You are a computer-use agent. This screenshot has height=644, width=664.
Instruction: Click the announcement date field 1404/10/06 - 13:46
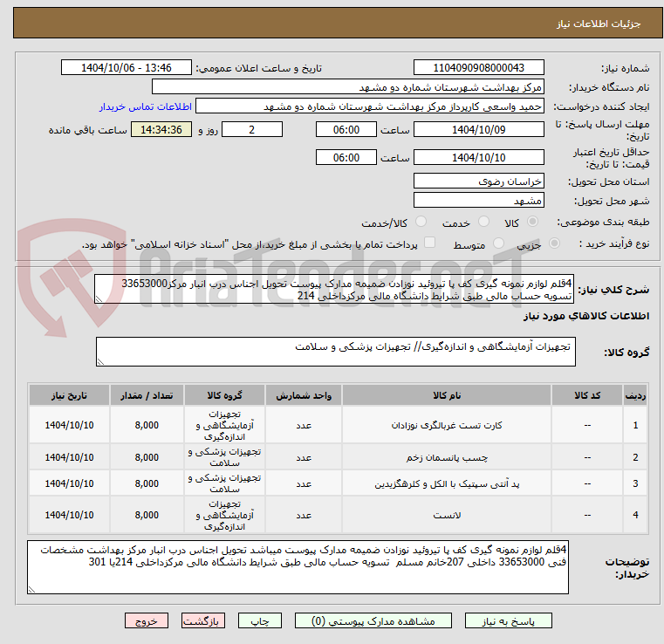pyautogui.click(x=127, y=68)
